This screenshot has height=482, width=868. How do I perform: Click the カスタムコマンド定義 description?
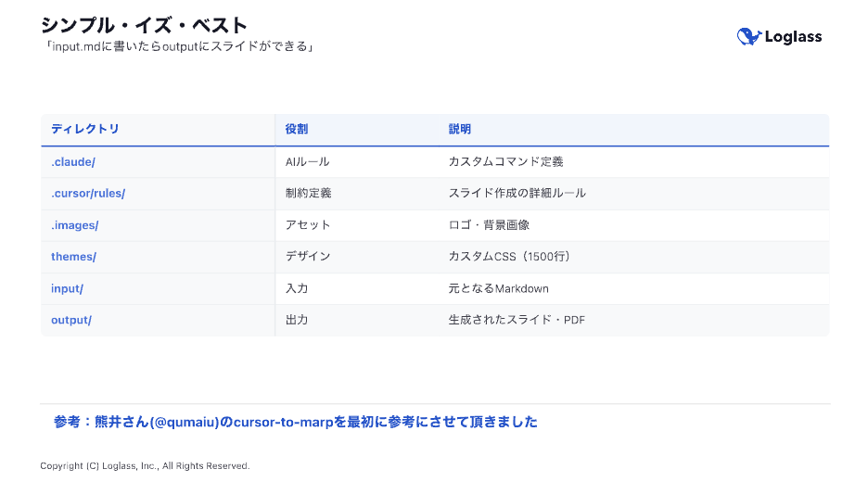click(505, 161)
